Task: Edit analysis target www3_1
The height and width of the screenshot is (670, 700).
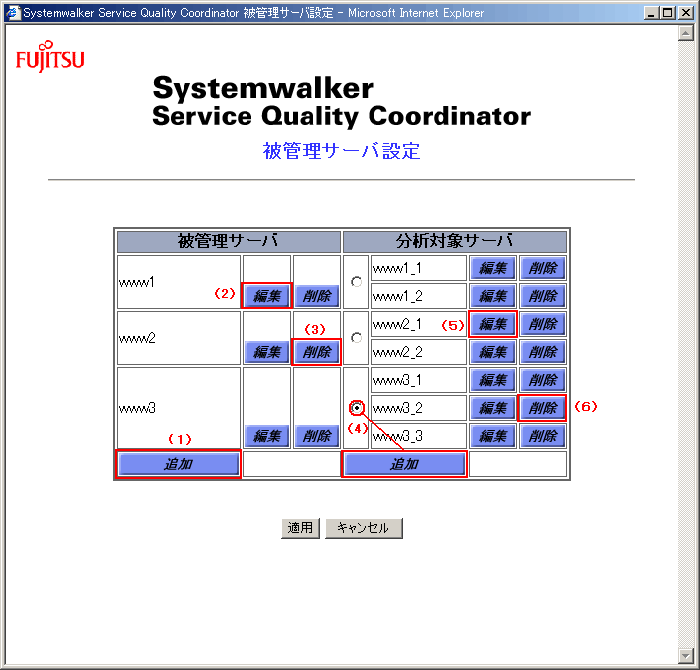Action: (x=493, y=380)
